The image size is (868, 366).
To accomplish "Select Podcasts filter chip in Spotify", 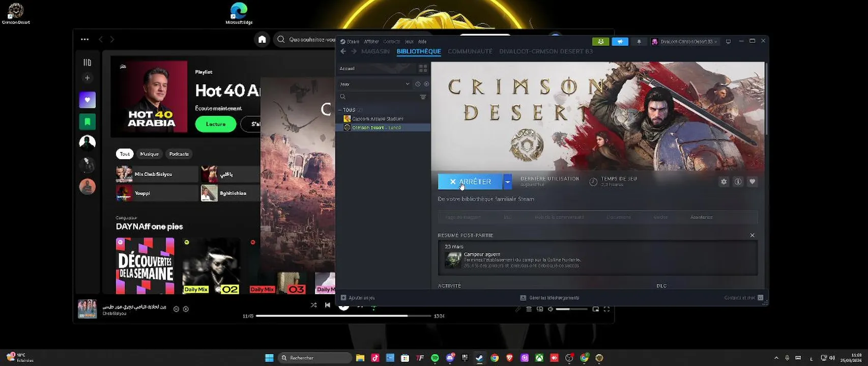I will [179, 154].
